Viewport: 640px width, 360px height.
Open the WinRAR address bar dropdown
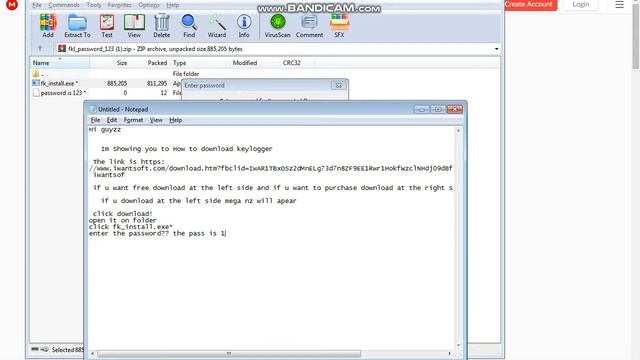click(496, 49)
